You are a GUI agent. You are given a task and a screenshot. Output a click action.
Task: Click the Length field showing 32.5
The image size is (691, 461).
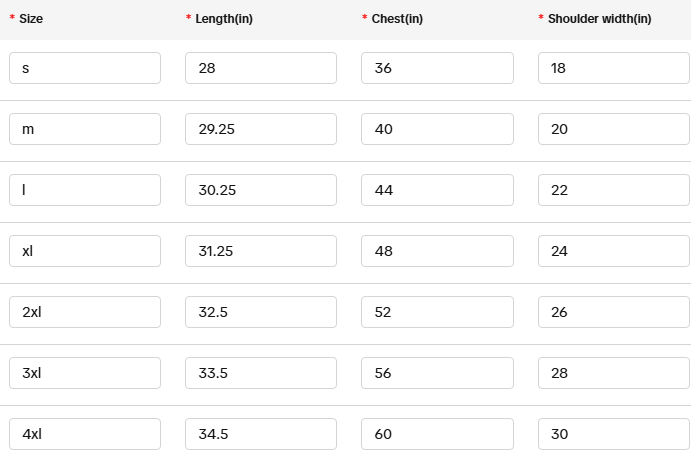(x=261, y=312)
